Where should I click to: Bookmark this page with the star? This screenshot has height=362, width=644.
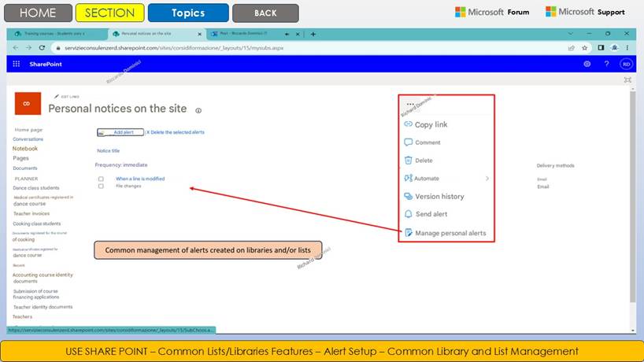pyautogui.click(x=584, y=48)
